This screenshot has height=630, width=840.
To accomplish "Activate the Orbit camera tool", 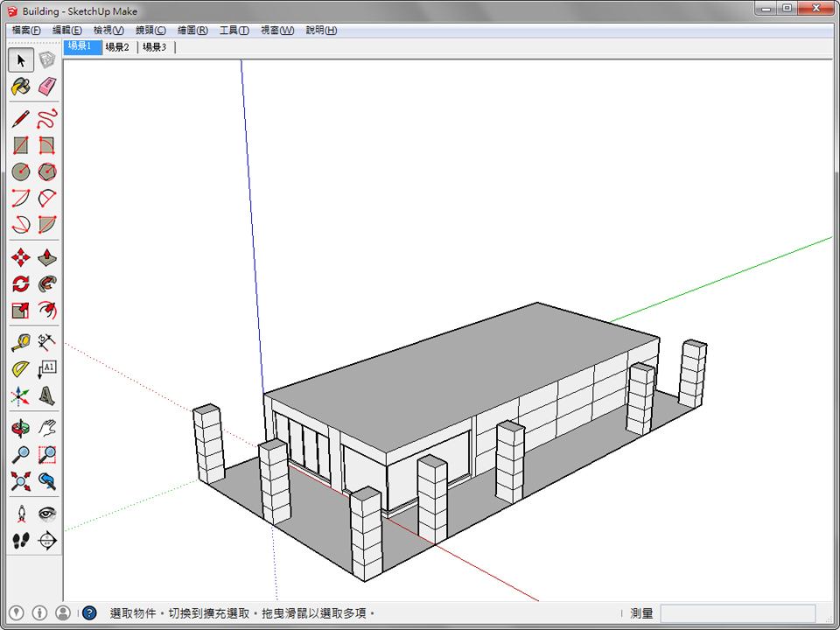I will [21, 429].
